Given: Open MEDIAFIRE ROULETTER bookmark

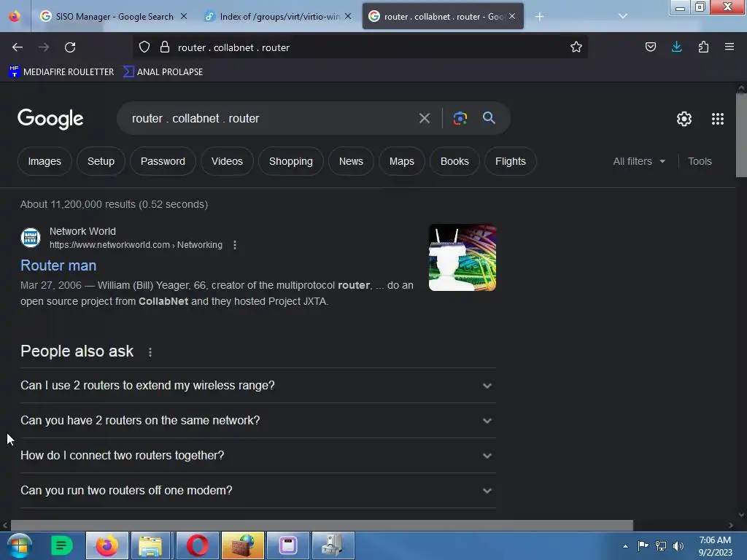Looking at the screenshot, I should [x=61, y=72].
